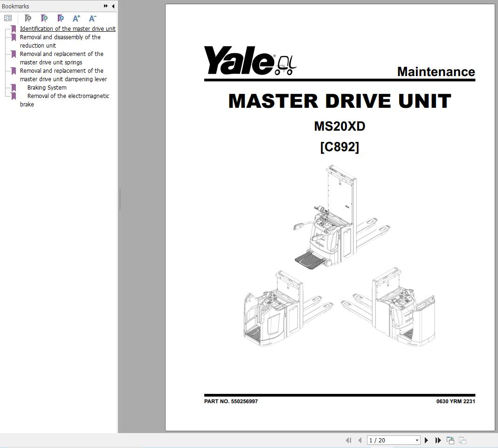Open Identification of the master drive unit
Screen dimensions: 498x448
(68, 28)
